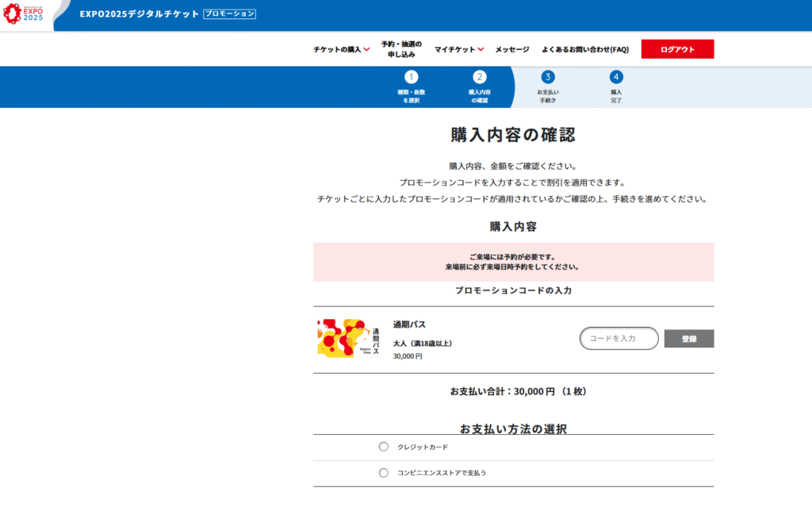Click the EXPO2025デジタルチケット header title
The height and width of the screenshot is (507, 812).
point(140,14)
